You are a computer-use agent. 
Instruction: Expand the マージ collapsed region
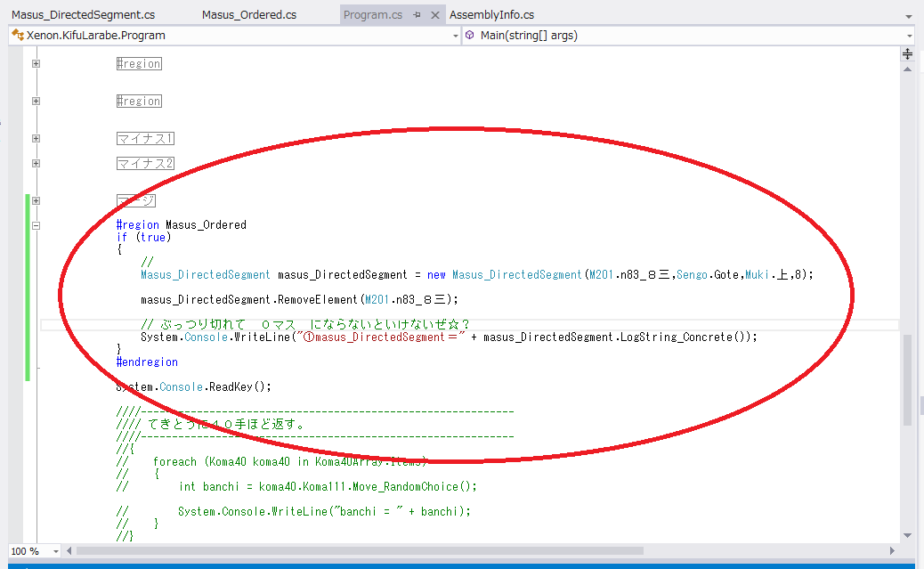[x=36, y=200]
